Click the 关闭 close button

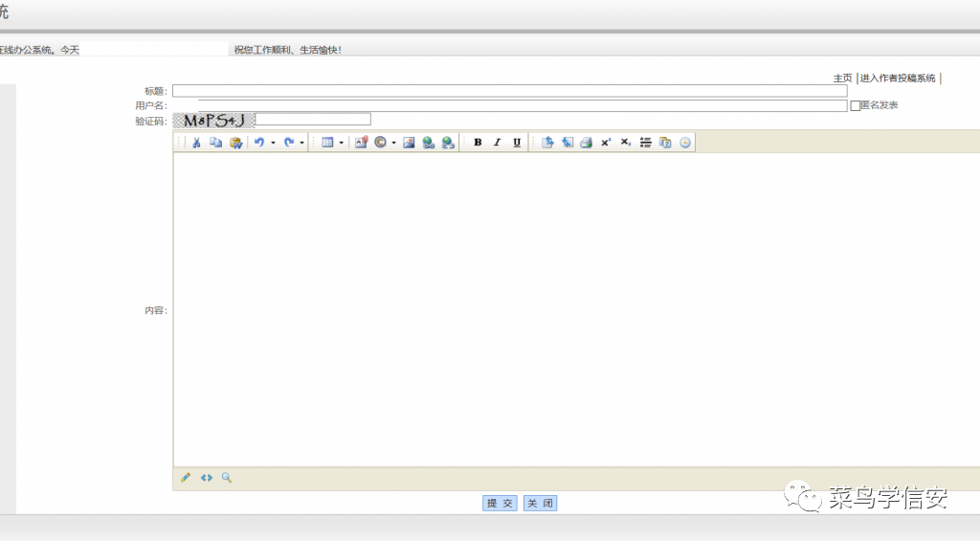pos(540,503)
